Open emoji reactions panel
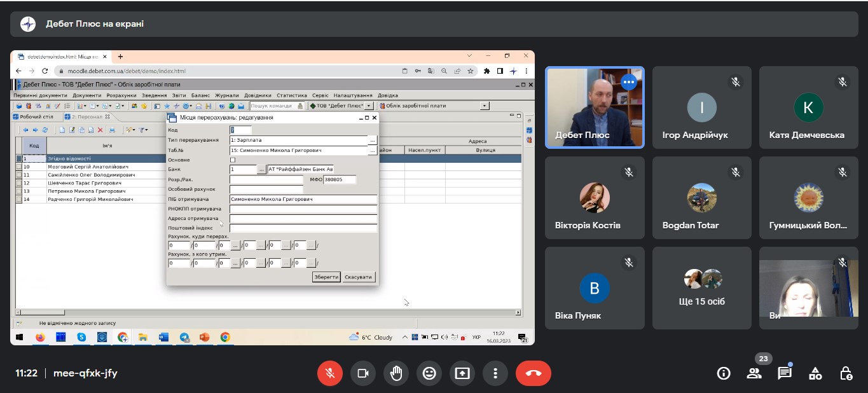 coord(429,373)
